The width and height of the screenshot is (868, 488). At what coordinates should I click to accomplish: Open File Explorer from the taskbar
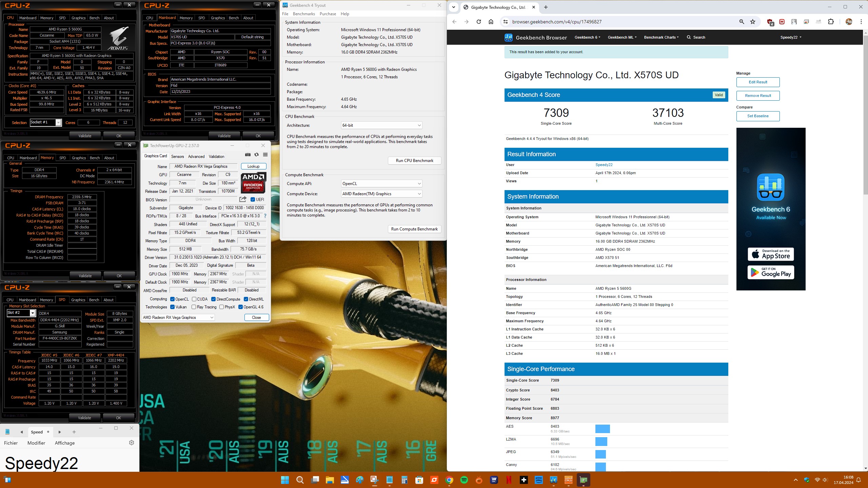pyautogui.click(x=330, y=480)
